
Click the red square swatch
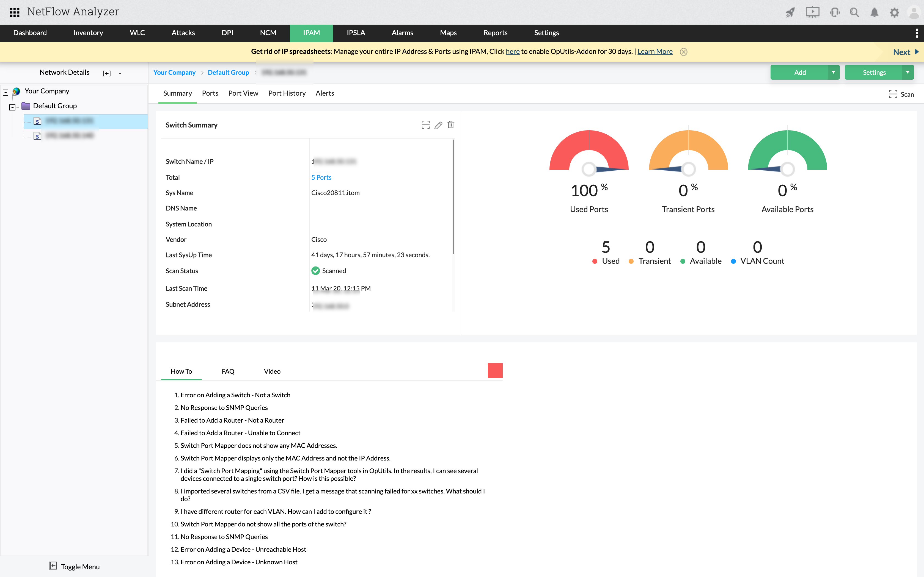(x=495, y=371)
